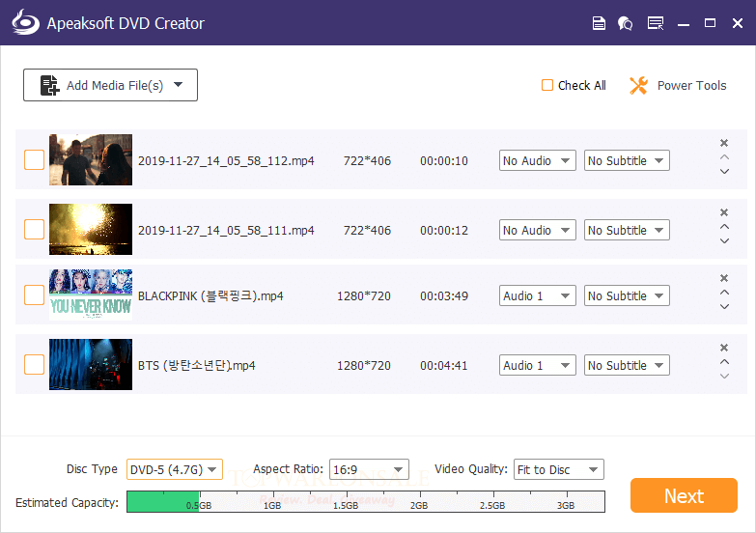
Task: Move the BLACKPINK video up
Action: click(724, 293)
